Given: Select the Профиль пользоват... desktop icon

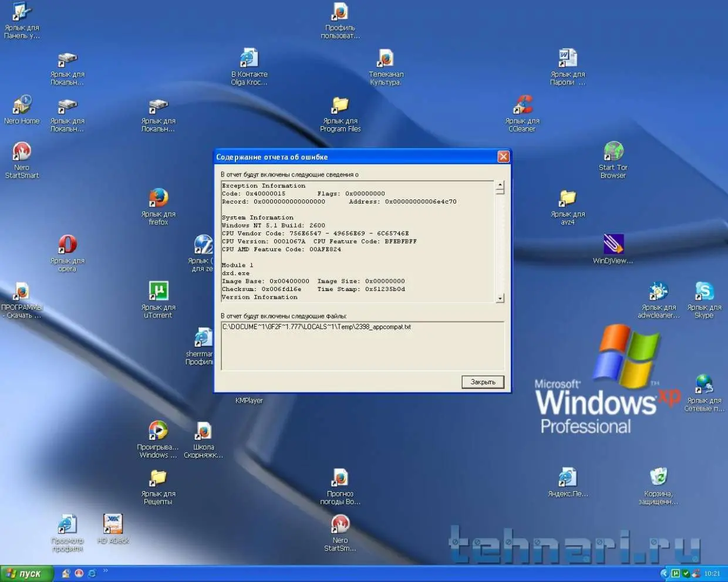Looking at the screenshot, I should click(x=340, y=20).
